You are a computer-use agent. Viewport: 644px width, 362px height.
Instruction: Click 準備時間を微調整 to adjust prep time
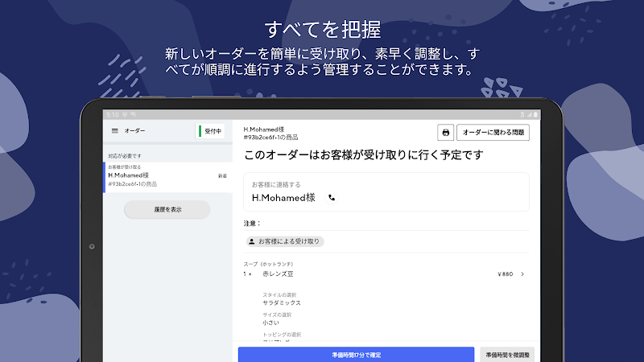point(506,354)
